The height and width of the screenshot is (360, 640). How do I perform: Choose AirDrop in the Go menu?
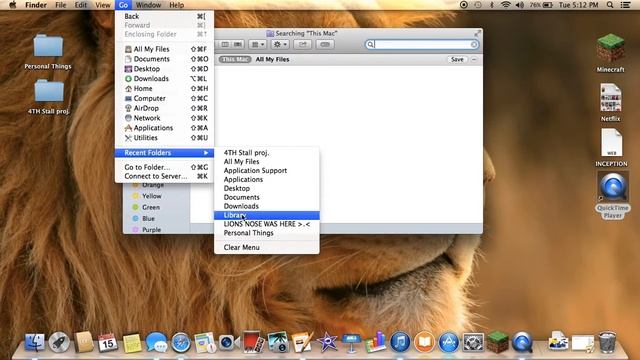[164, 108]
